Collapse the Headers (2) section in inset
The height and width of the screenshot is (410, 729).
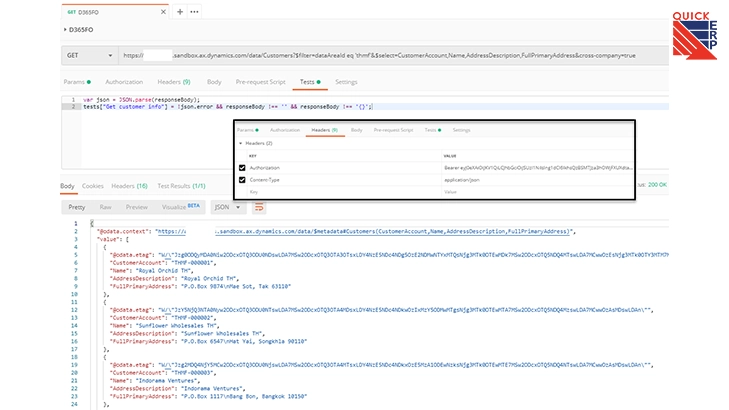[x=240, y=143]
